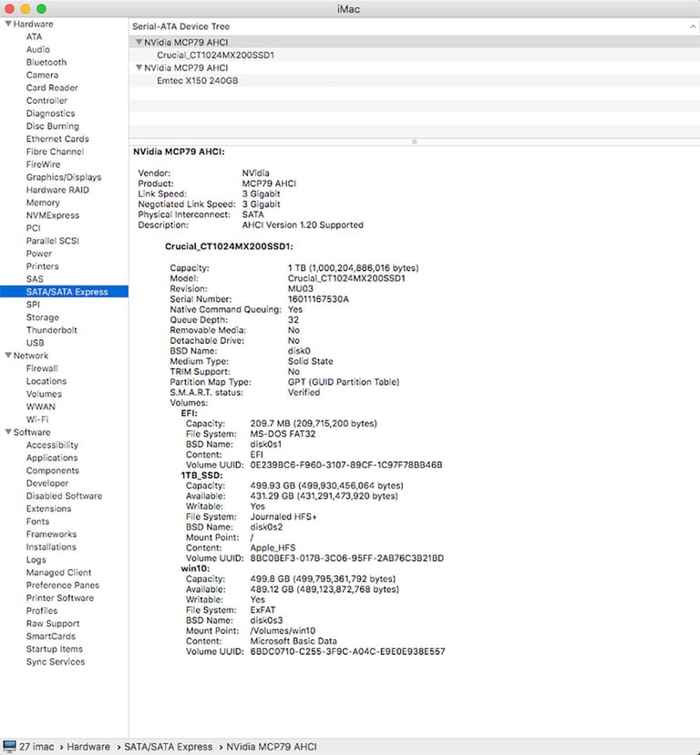Screen dimensions: 700x755
Task: Select Logs under Software
Action: coord(36,560)
